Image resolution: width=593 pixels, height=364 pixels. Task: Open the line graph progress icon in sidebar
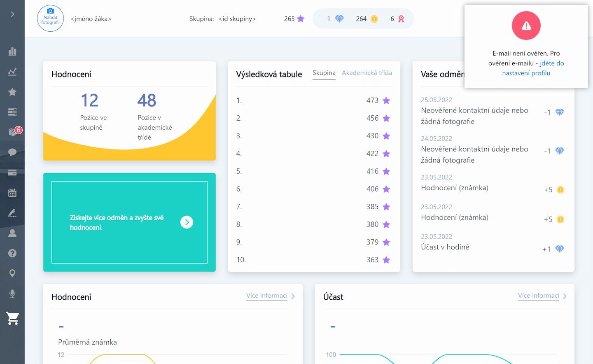(x=12, y=72)
